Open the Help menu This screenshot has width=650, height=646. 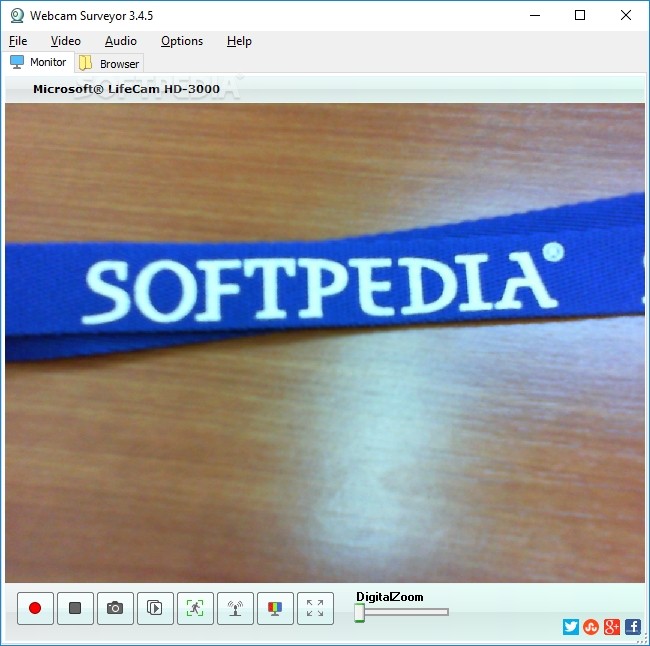pos(239,41)
